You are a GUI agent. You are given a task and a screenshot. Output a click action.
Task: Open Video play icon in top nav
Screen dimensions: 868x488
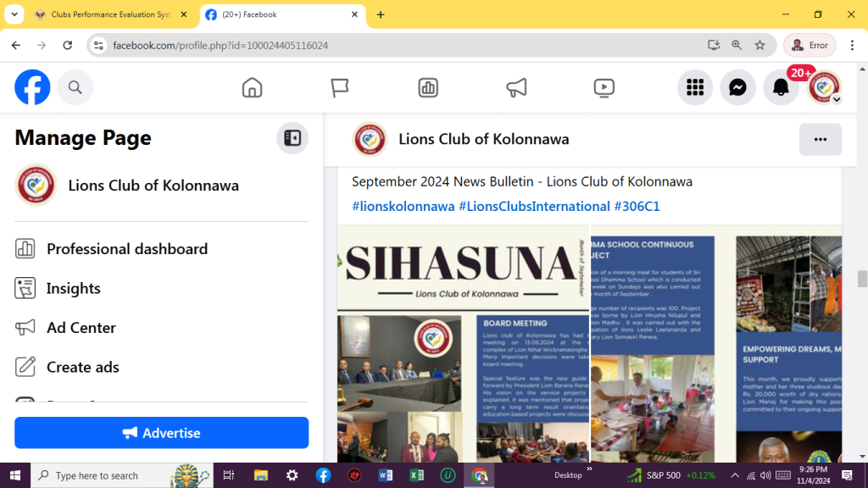(604, 87)
